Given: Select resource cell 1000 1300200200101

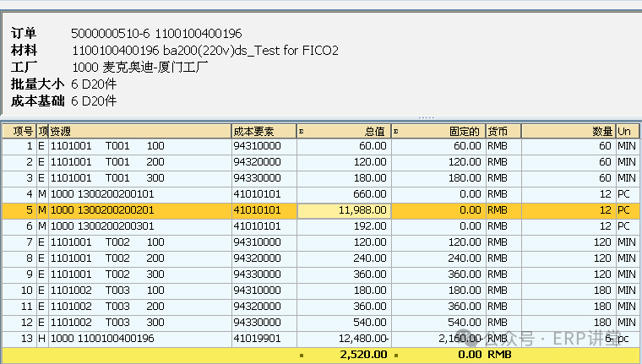Looking at the screenshot, I should coord(140,194).
